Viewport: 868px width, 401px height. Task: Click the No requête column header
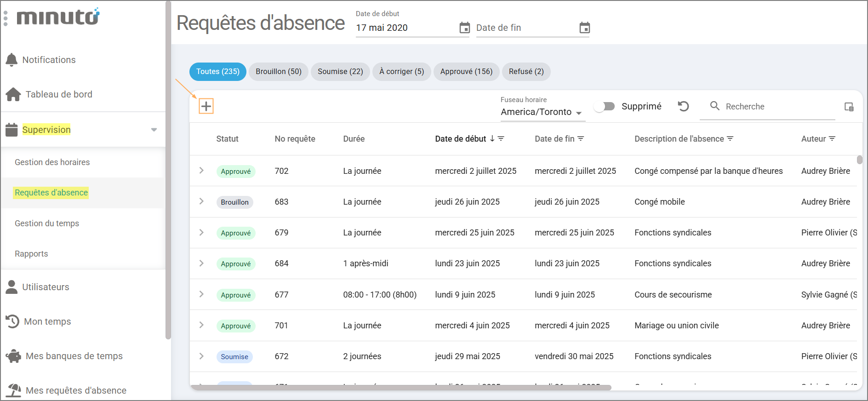point(295,139)
